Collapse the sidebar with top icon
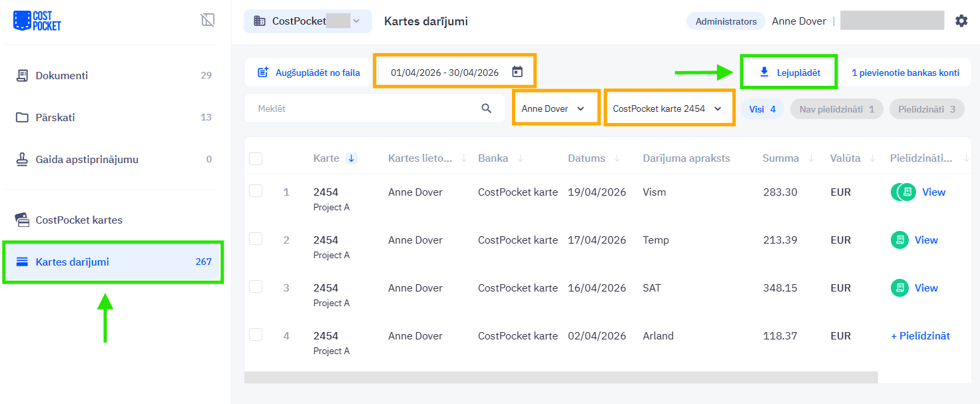This screenshot has width=980, height=404. coord(208,21)
